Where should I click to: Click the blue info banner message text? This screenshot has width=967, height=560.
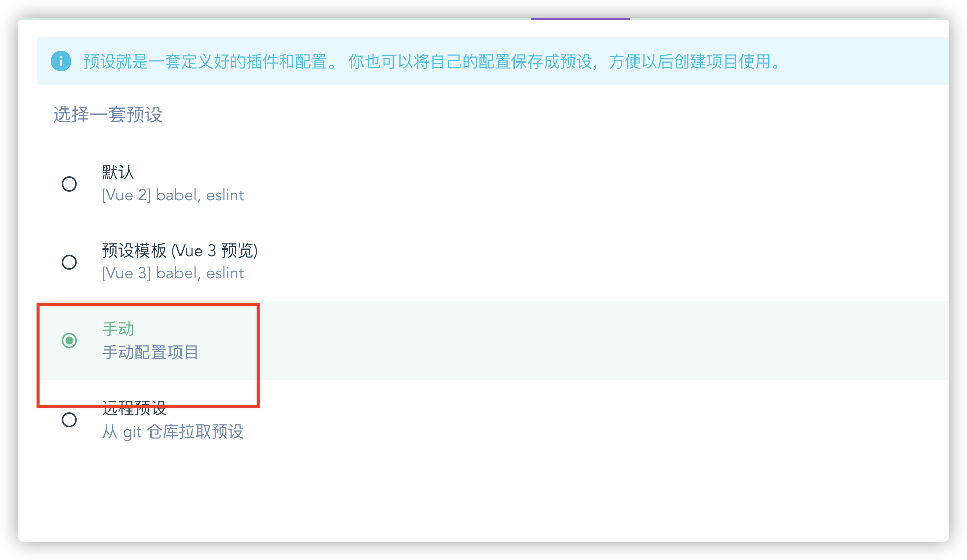(432, 61)
